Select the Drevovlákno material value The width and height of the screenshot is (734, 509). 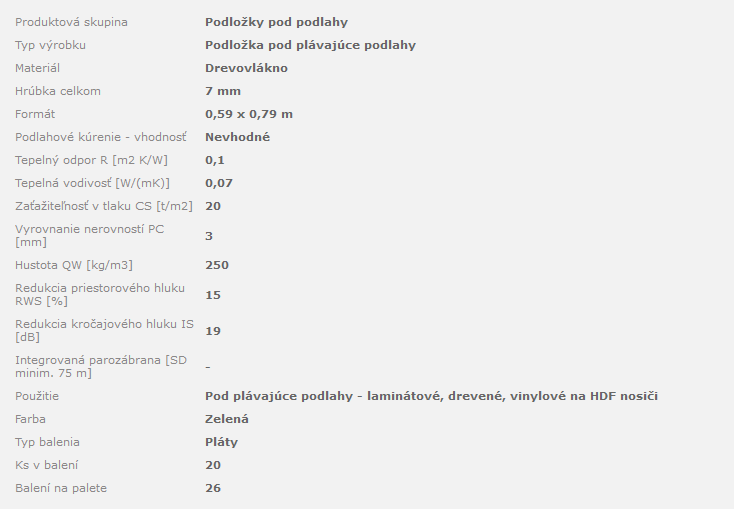(x=246, y=68)
